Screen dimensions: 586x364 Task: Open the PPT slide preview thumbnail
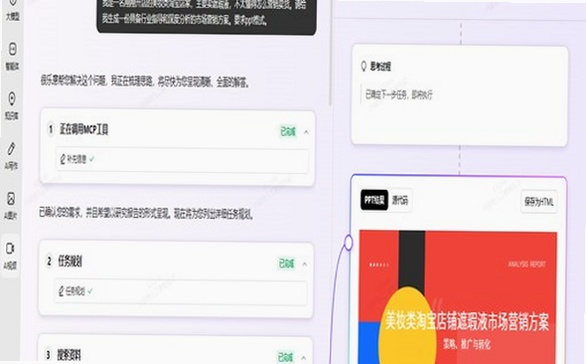tap(458, 297)
